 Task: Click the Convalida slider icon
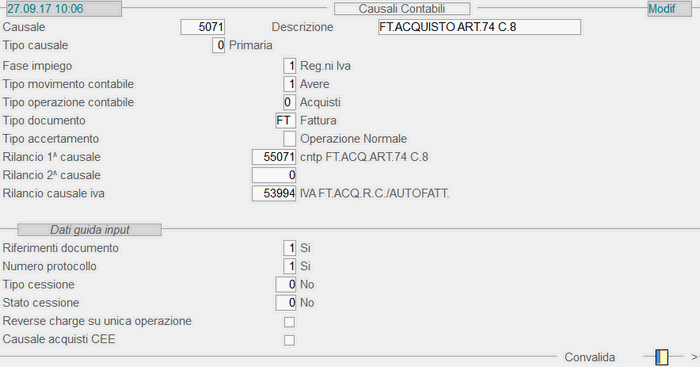coord(662,357)
